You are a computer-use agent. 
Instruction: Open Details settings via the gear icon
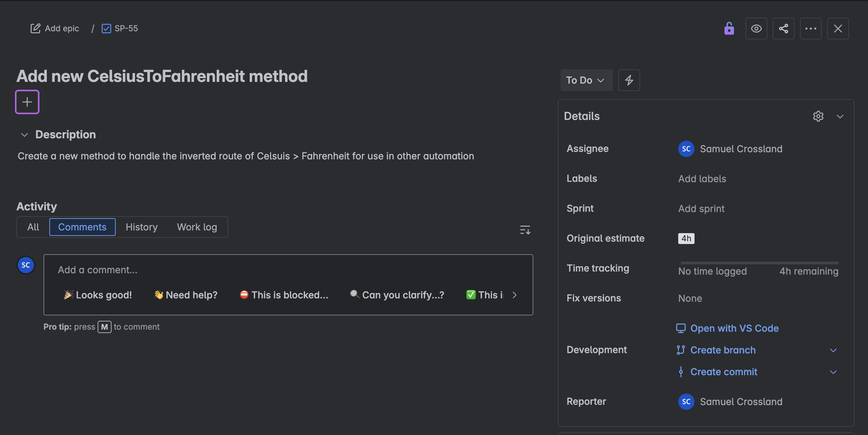[818, 116]
